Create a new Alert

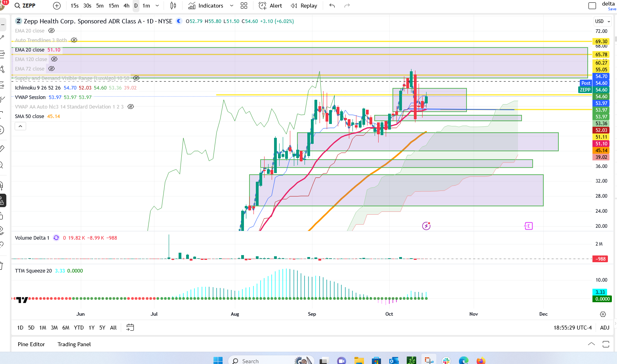point(270,6)
